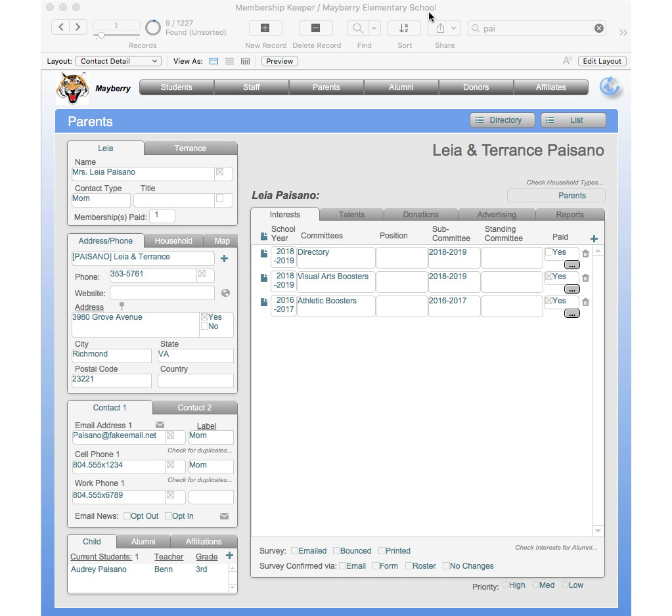Open the Household tab
This screenshot has width=672, height=616.
173,241
